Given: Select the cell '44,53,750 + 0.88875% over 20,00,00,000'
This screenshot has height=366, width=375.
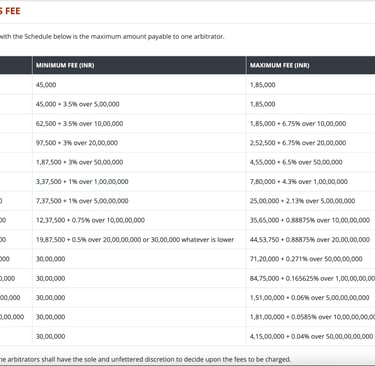Looking at the screenshot, I should [311, 239].
